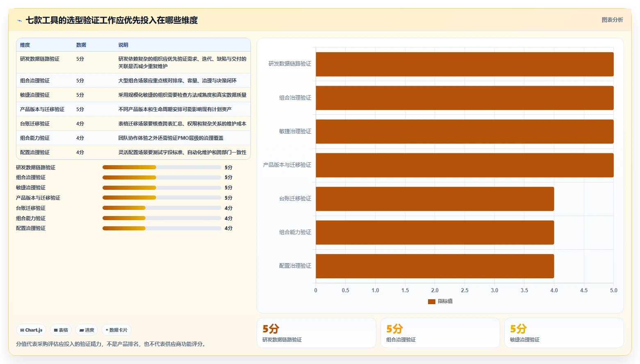Click the 表格 tag chip
The width and height of the screenshot is (640, 364).
(61, 330)
